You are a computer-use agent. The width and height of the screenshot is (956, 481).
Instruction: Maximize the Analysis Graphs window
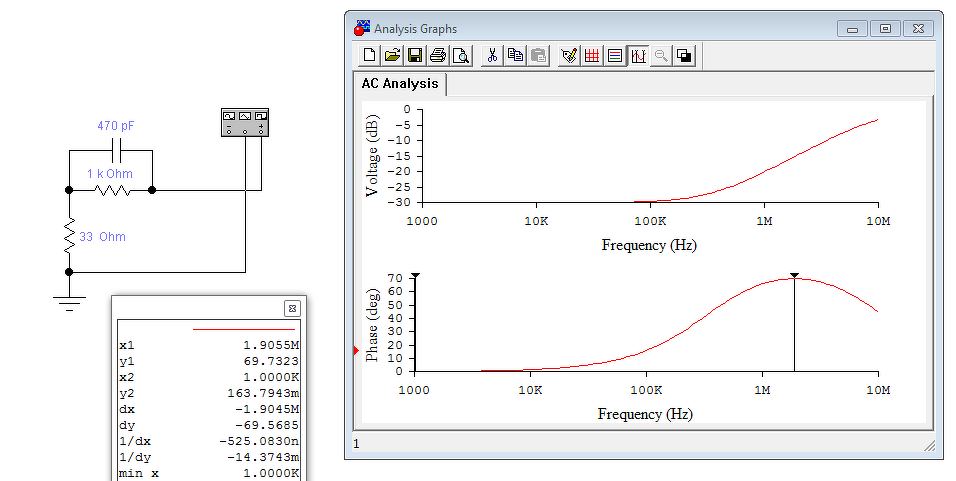coord(885,29)
